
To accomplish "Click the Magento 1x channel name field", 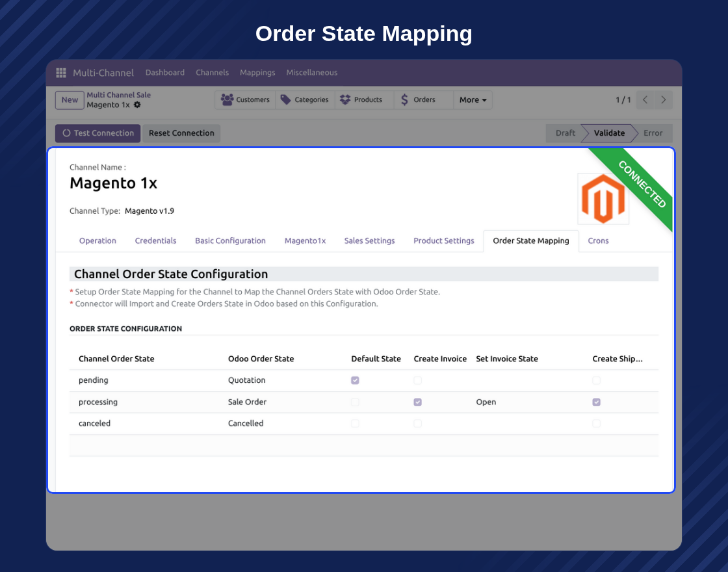I will [x=113, y=183].
